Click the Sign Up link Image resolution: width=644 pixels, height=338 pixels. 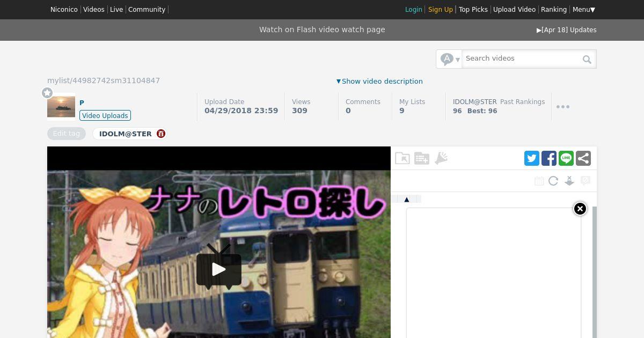[x=441, y=10]
